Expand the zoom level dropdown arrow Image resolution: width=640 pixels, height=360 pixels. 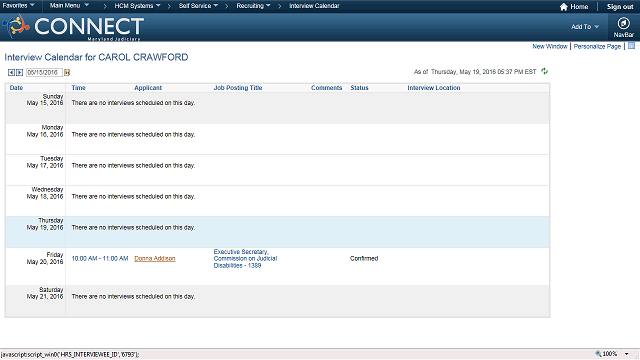[627, 354]
